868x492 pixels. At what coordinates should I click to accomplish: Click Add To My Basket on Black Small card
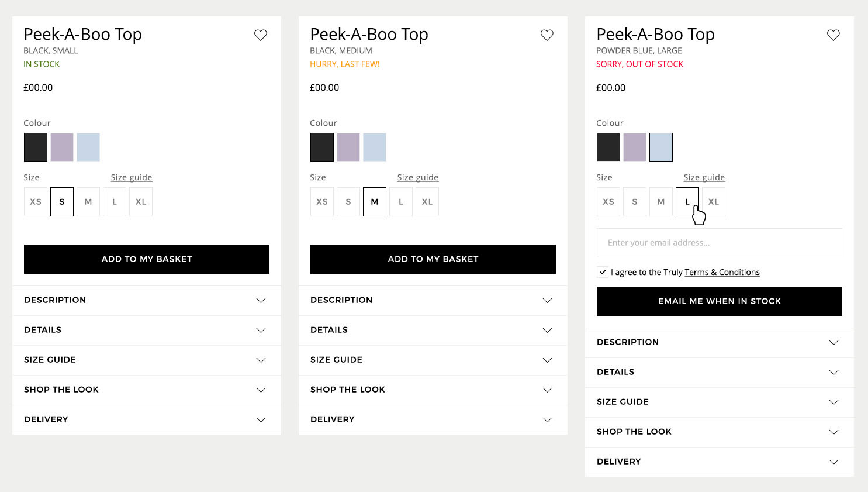coord(147,259)
